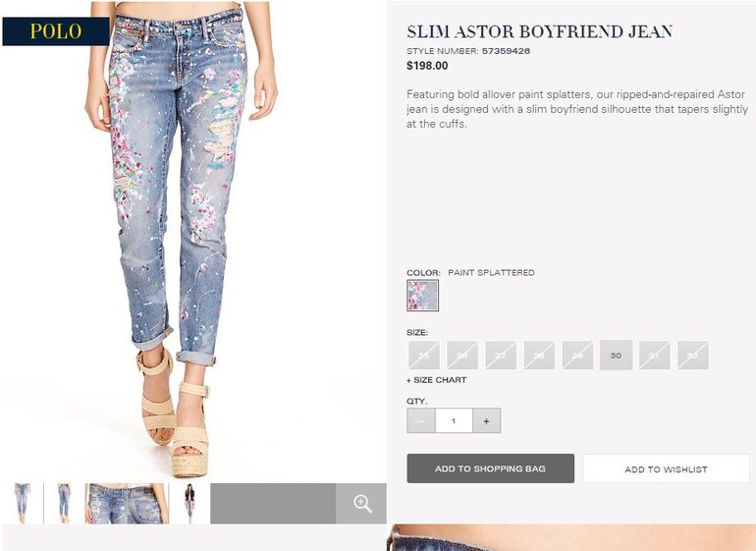Click Add to Shopping Bag button
This screenshot has width=756, height=551.
pos(490,468)
